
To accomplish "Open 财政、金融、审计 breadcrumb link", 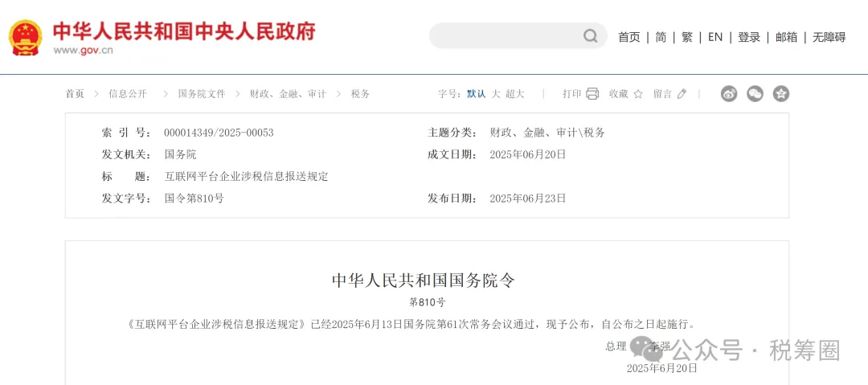I will click(288, 94).
